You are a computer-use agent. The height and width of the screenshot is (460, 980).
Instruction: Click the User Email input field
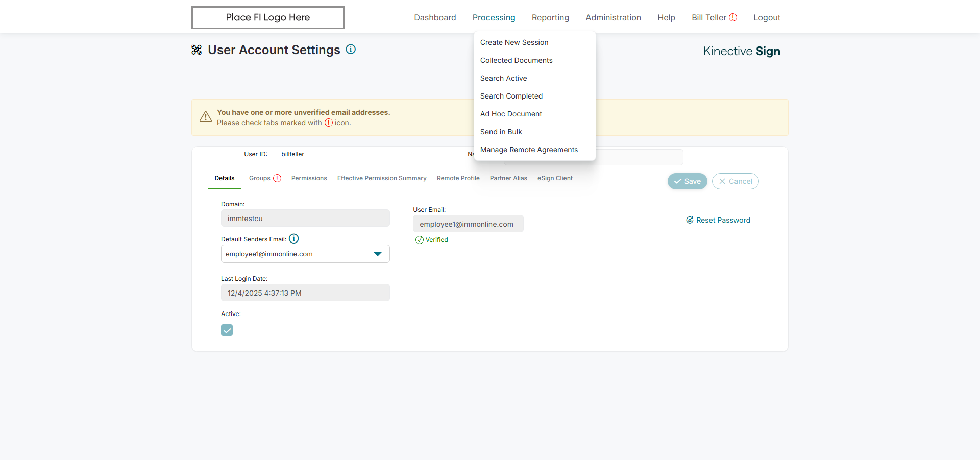[468, 224]
